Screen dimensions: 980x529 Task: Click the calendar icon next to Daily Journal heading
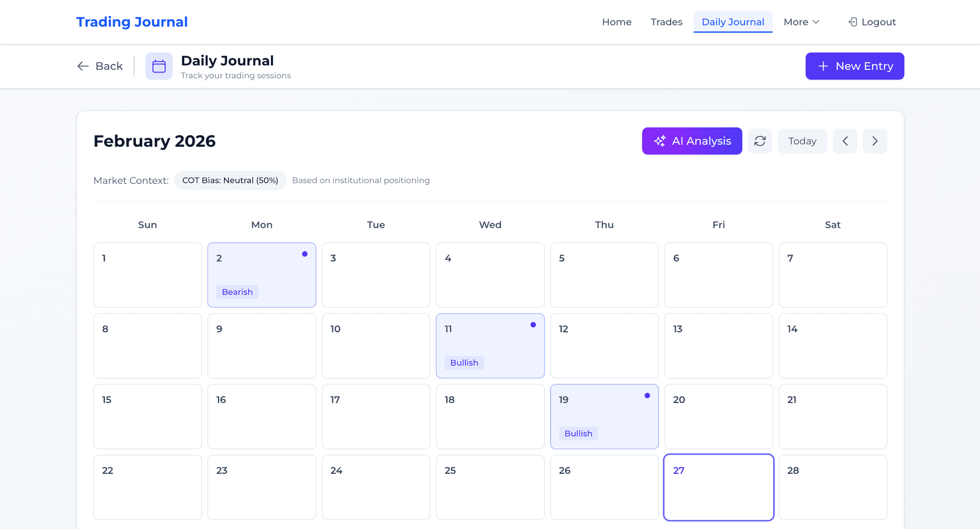[159, 66]
